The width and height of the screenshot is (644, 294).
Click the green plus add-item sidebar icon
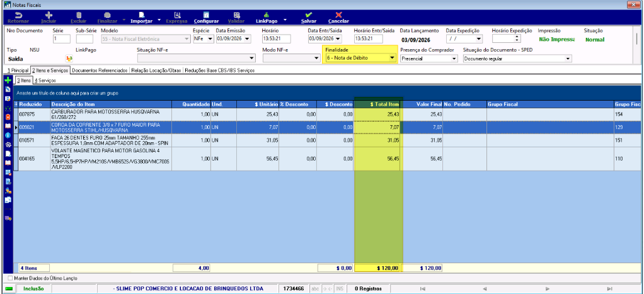point(8,81)
